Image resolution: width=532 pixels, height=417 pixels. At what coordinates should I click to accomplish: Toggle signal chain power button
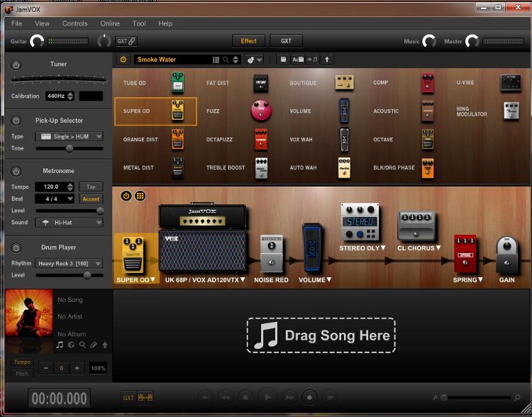tap(126, 196)
